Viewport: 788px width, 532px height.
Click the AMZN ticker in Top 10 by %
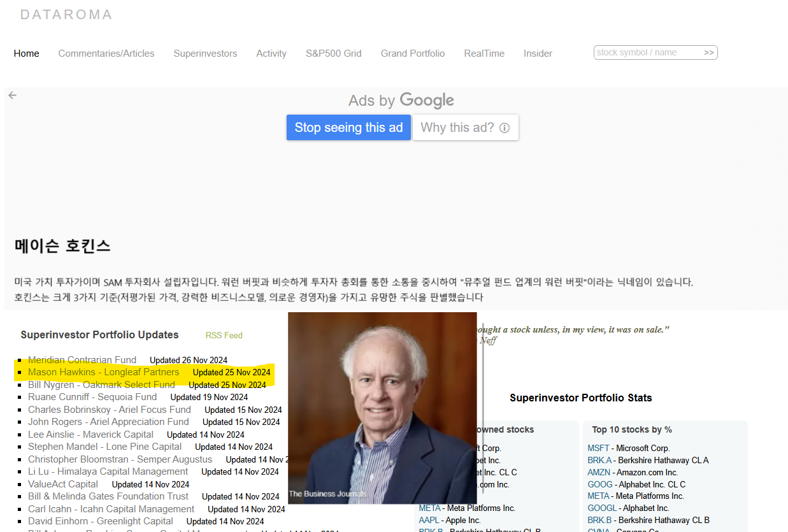[599, 473]
